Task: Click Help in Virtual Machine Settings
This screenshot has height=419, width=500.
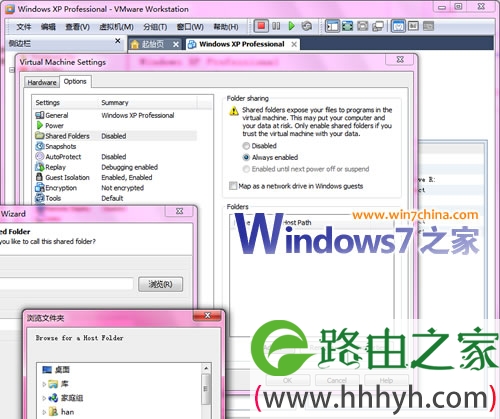Action: pos(386,380)
